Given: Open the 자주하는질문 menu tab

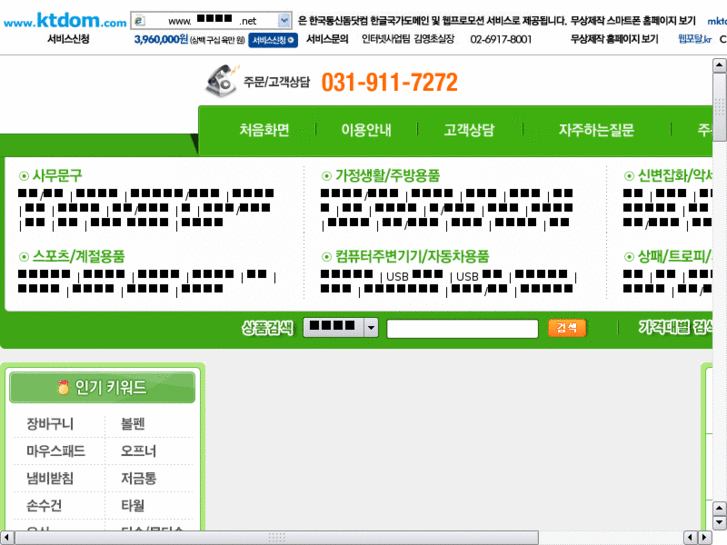Looking at the screenshot, I should [596, 130].
